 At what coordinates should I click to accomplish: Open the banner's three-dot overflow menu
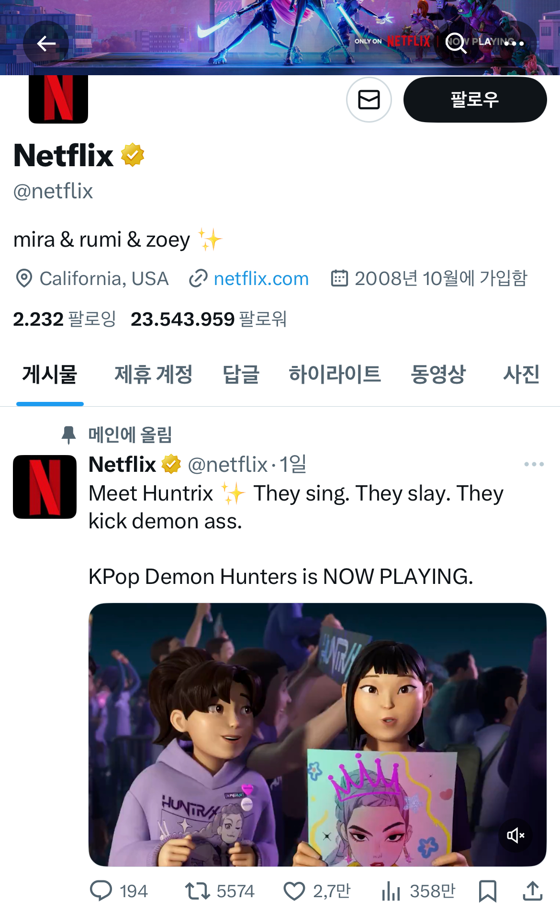514,44
